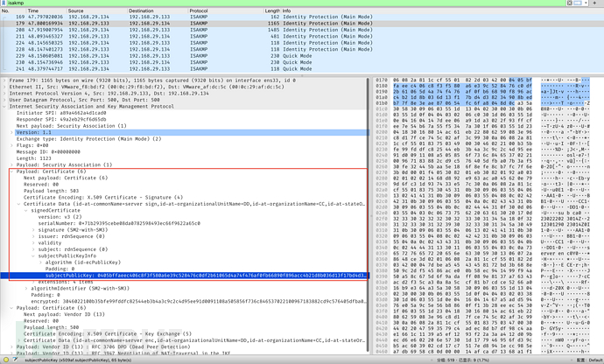This screenshot has height=364, width=604.
Task: Collapse second Payload: Certificate (6) node
Action: click(x=11, y=308)
